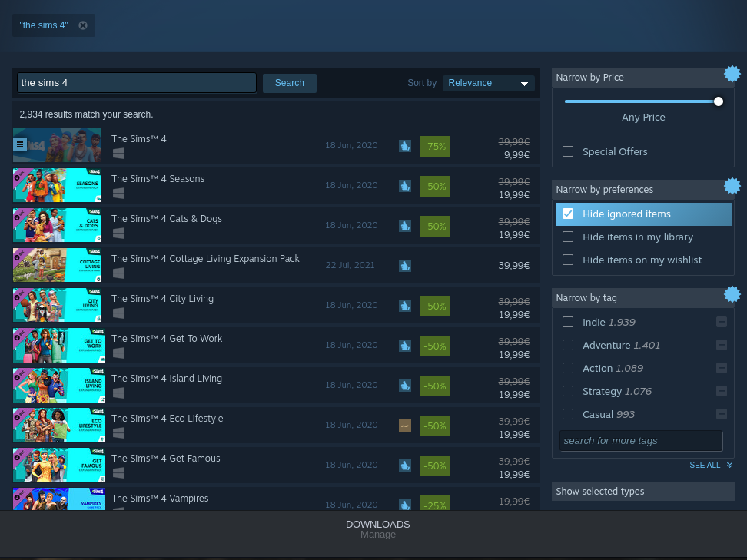
Task: Expand all tags with SEE ALL
Action: click(711, 466)
